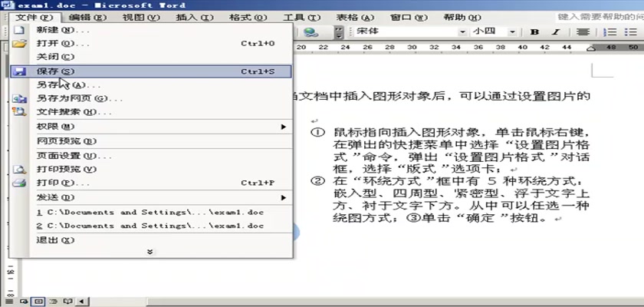Image resolution: width=644 pixels, height=307 pixels.
Task: Toggle Italic formatting
Action: pos(556,31)
